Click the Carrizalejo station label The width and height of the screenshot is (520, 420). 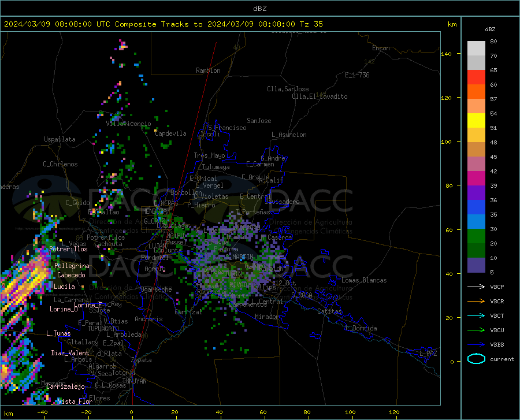(x=65, y=386)
